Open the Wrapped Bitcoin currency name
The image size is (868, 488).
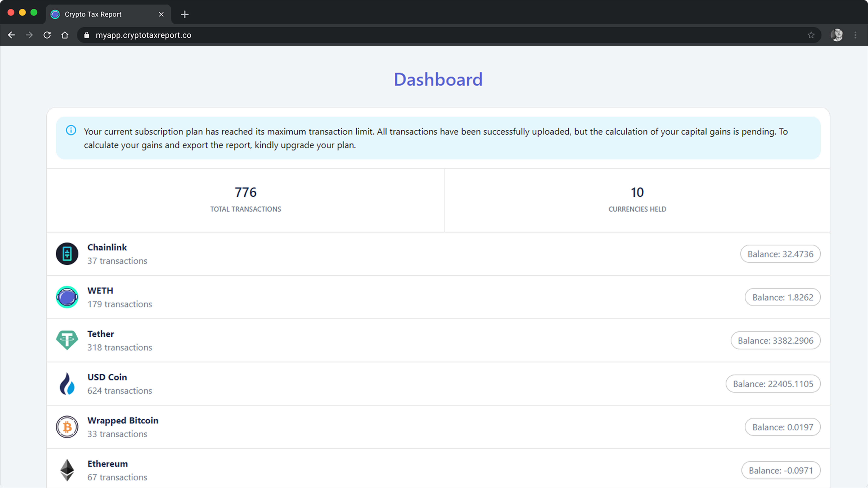pos(123,420)
